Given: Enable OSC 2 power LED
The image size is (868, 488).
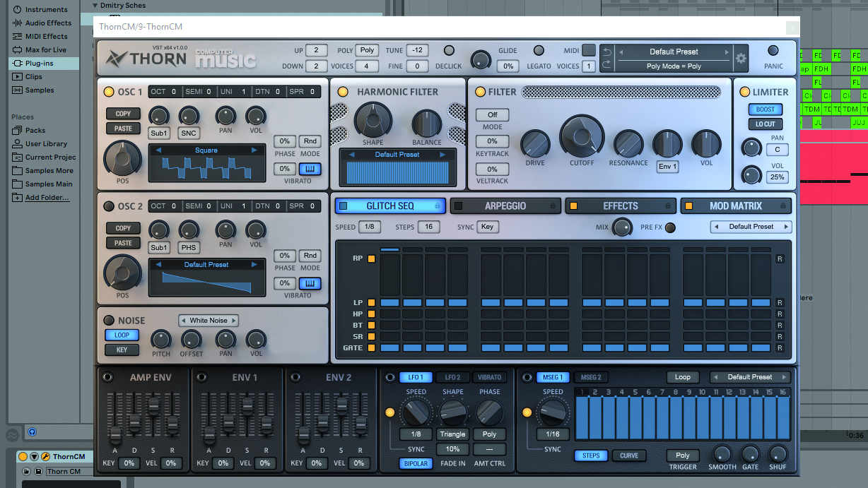Looking at the screenshot, I should (x=109, y=206).
